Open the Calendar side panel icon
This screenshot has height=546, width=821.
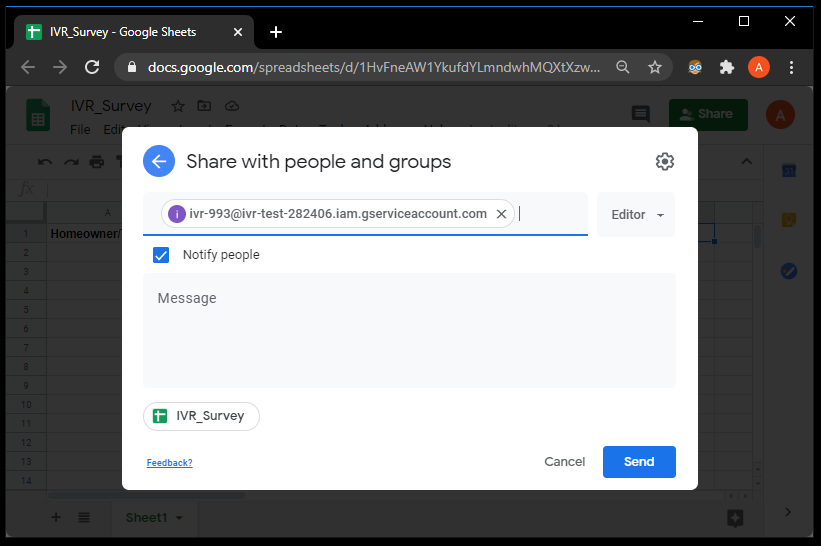[x=789, y=170]
